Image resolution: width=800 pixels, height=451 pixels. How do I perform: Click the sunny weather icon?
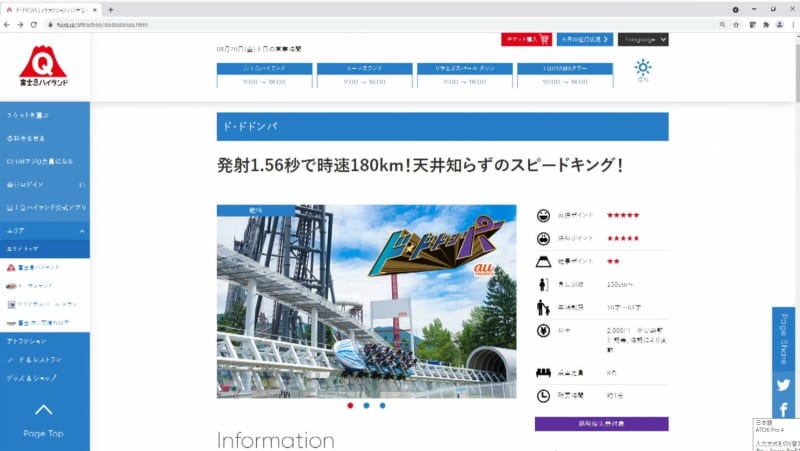[x=642, y=68]
